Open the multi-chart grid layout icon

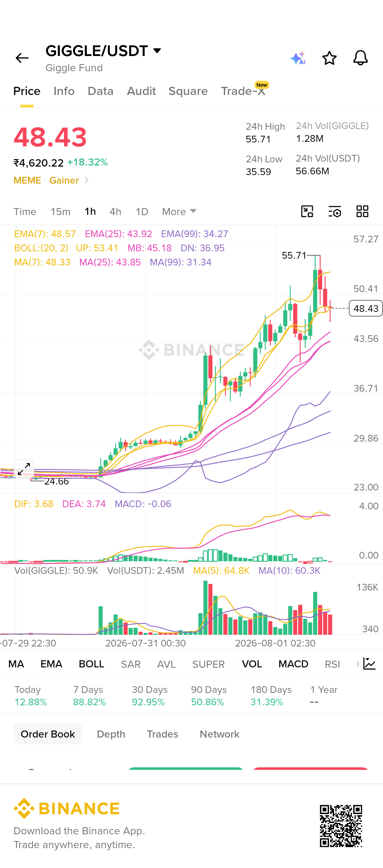coord(362,211)
